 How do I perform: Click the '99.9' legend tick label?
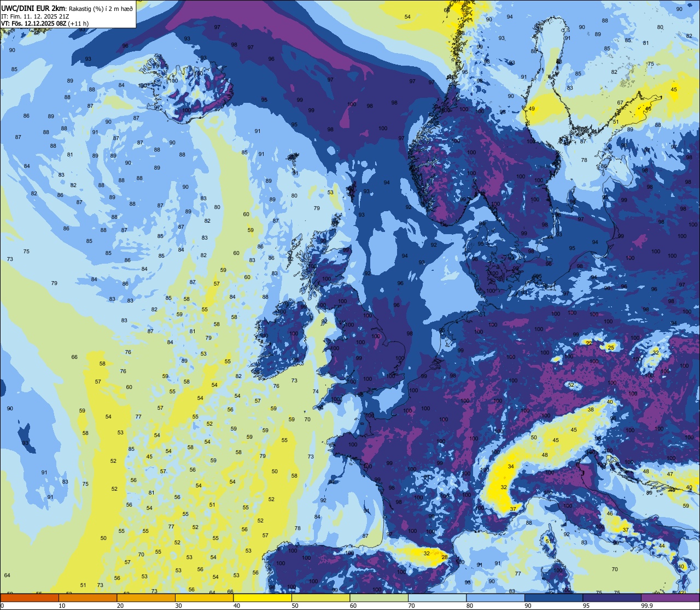click(x=647, y=606)
